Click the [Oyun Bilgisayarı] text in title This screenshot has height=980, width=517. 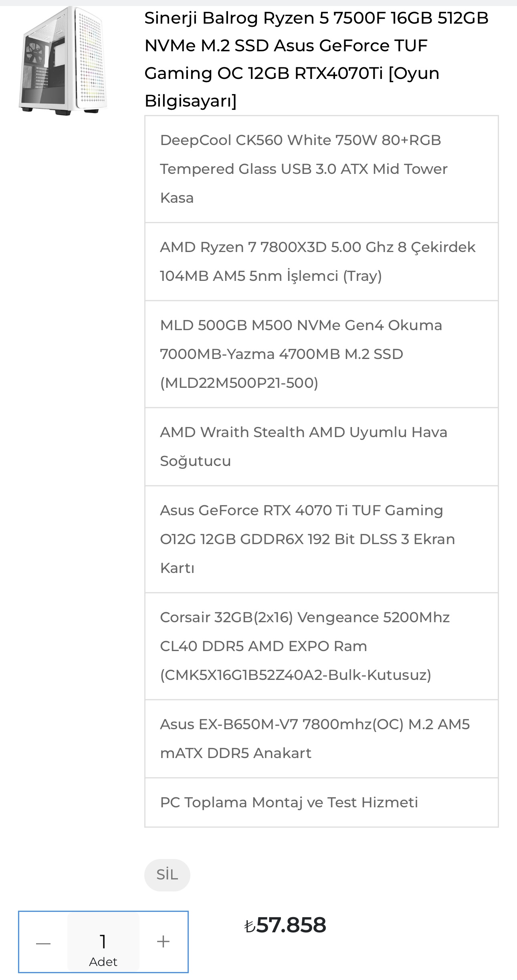(x=292, y=87)
